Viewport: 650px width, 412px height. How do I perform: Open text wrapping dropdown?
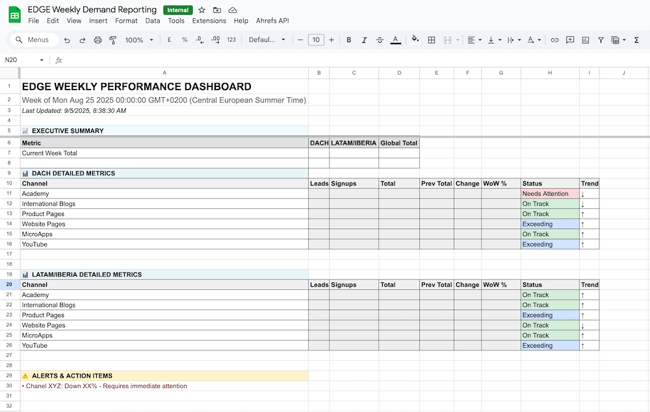[x=514, y=40]
